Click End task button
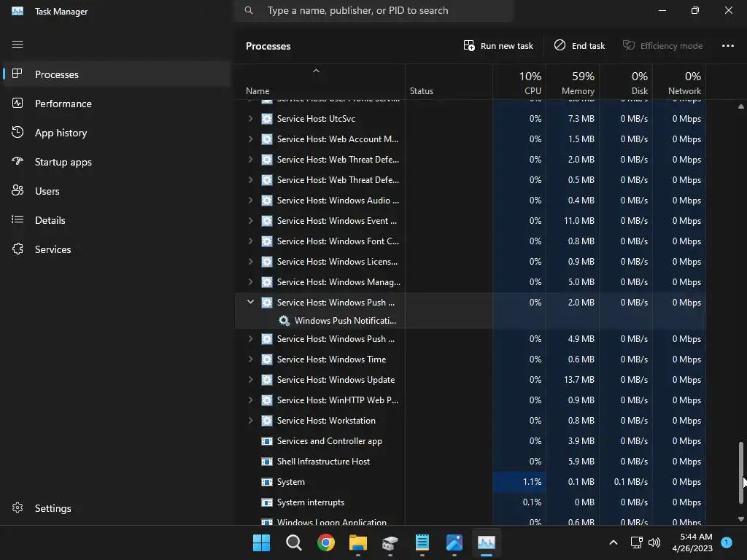Screen dimensions: 747x560 (x=579, y=46)
